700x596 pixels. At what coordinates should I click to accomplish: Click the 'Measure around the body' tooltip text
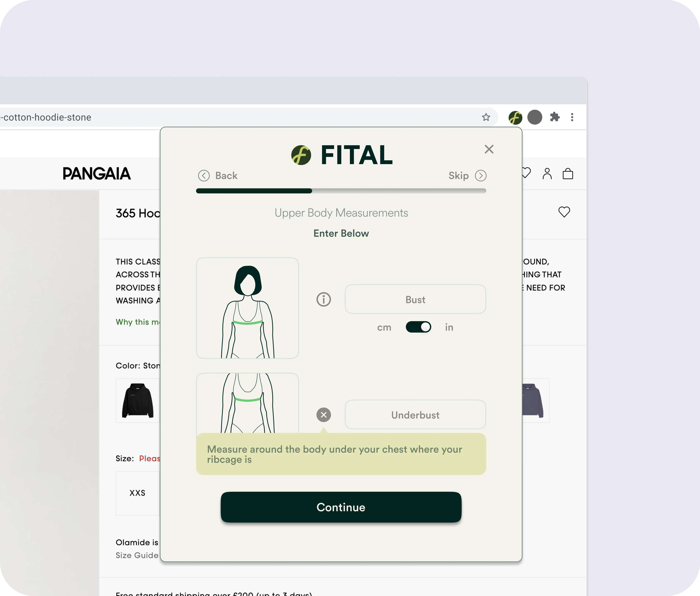click(x=334, y=454)
